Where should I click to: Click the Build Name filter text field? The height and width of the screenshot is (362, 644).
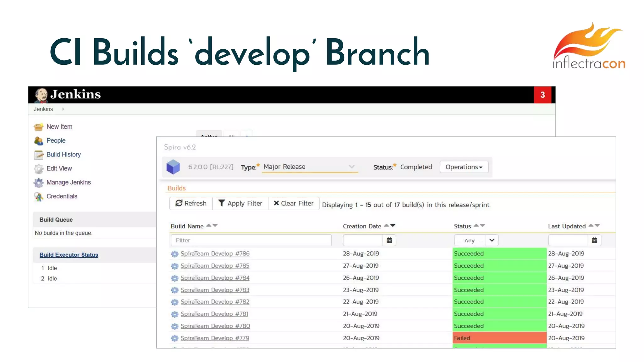[251, 240]
